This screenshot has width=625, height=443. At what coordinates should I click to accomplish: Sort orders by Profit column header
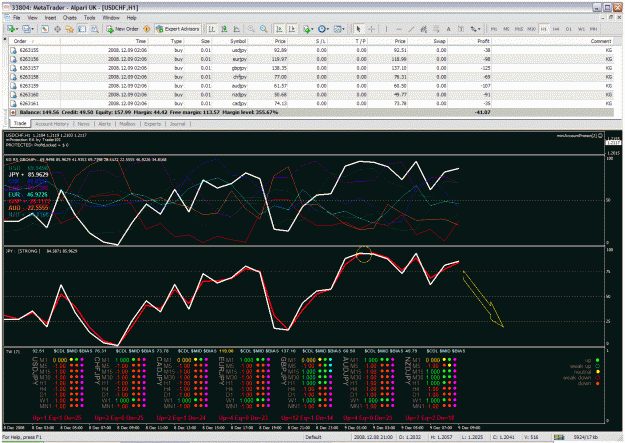(483, 41)
